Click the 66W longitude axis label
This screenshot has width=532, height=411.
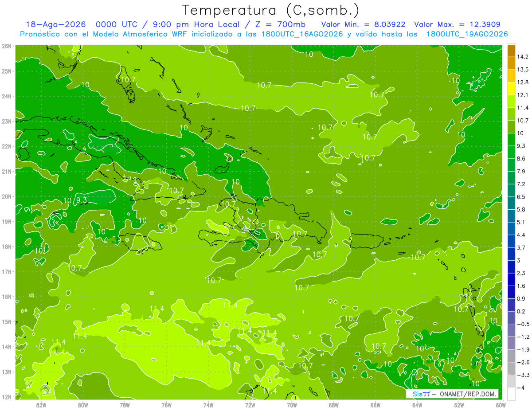coord(376,405)
